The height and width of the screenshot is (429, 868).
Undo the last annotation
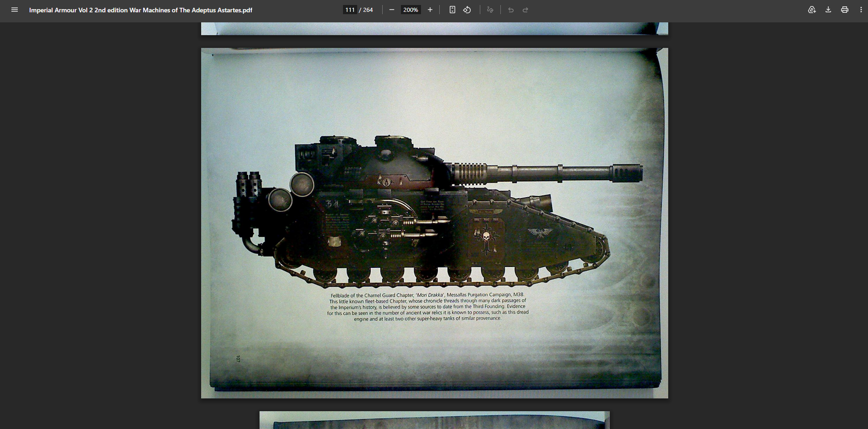pyautogui.click(x=511, y=10)
